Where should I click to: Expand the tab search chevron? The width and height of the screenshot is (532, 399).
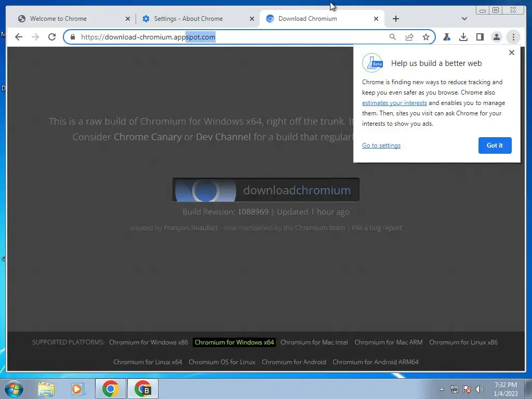pyautogui.click(x=464, y=19)
